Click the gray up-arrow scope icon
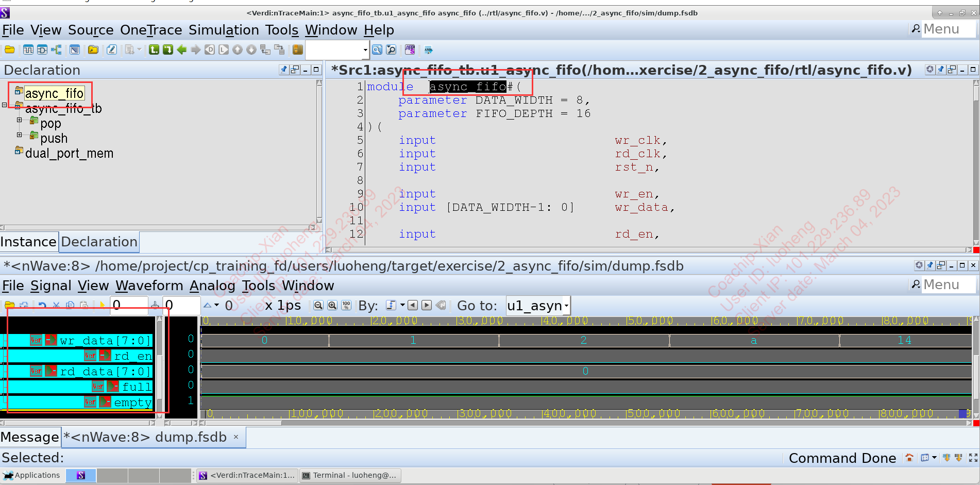Screen dimensions: 980x485 coord(237,49)
